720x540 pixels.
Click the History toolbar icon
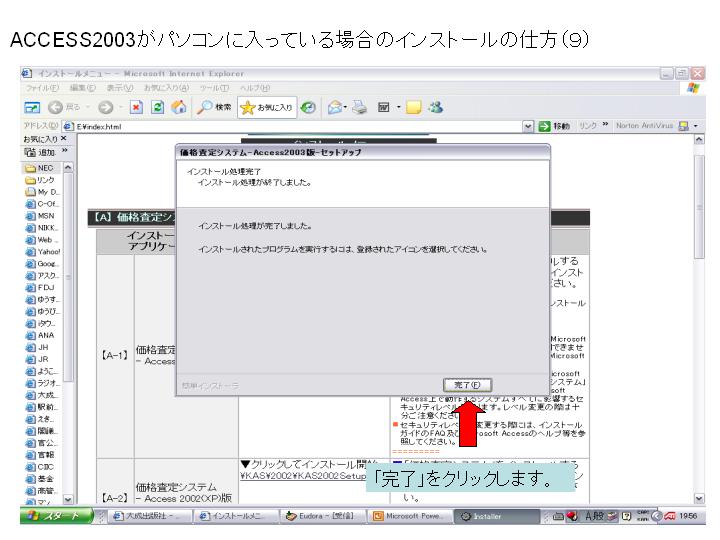pos(308,107)
